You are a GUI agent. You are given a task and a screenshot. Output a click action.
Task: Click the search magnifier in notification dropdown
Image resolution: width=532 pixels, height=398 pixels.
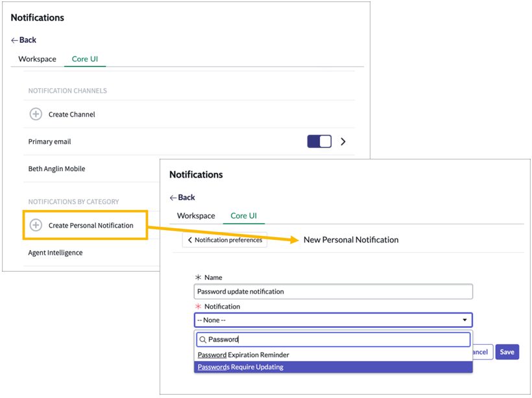point(202,339)
